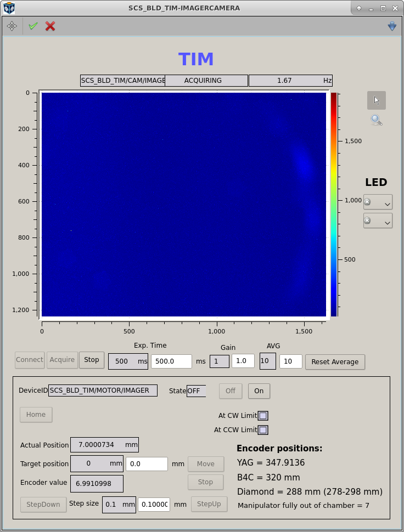Click the Home button

click(x=36, y=415)
